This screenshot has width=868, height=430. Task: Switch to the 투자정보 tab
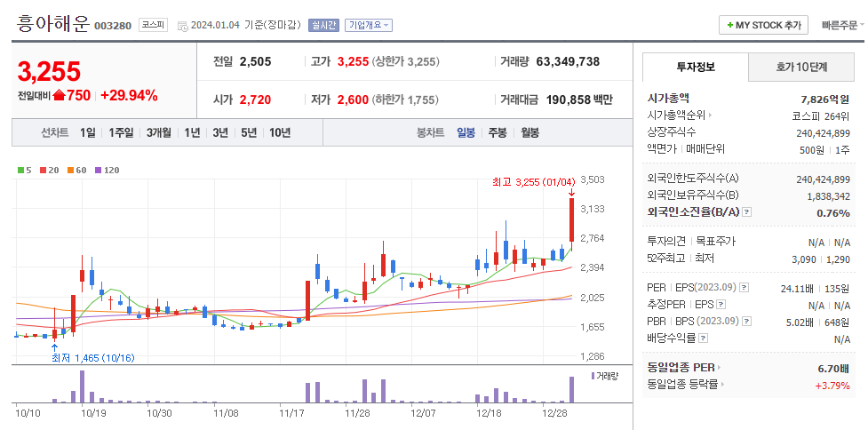(x=696, y=67)
